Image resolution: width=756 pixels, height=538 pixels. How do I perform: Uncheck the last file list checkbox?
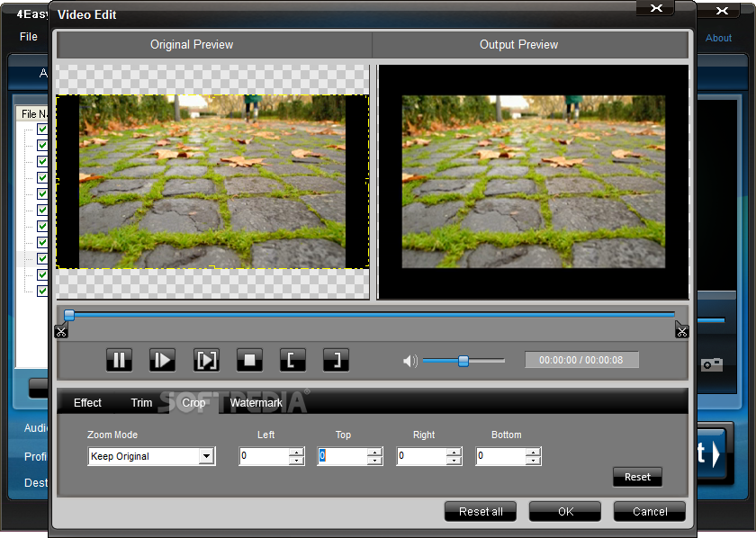pos(42,291)
